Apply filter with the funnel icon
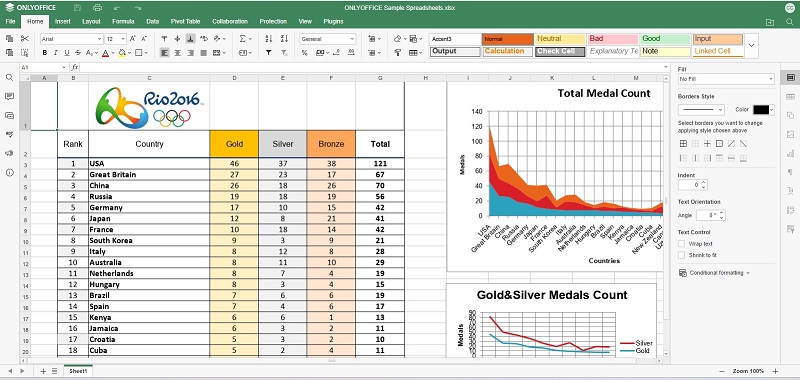Screen dimensions: 800x380 coord(269,53)
